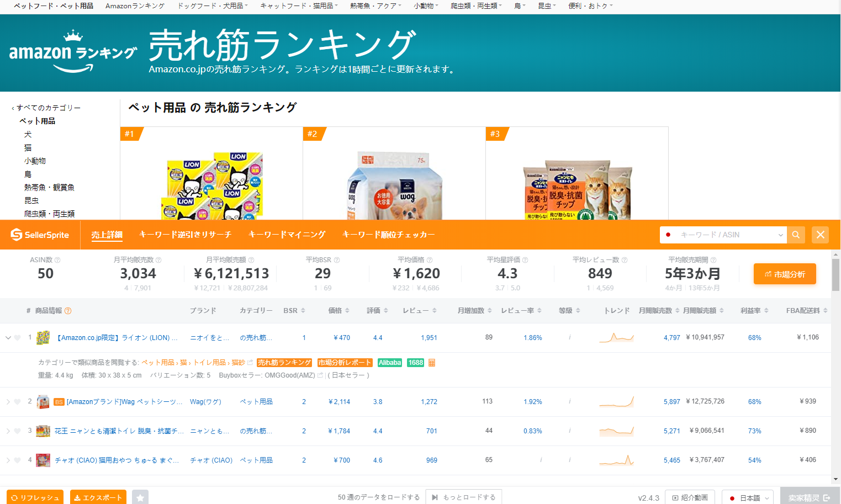The height and width of the screenshot is (504, 841).
Task: Open help icon next to 月平均販売額
Action: click(x=251, y=260)
